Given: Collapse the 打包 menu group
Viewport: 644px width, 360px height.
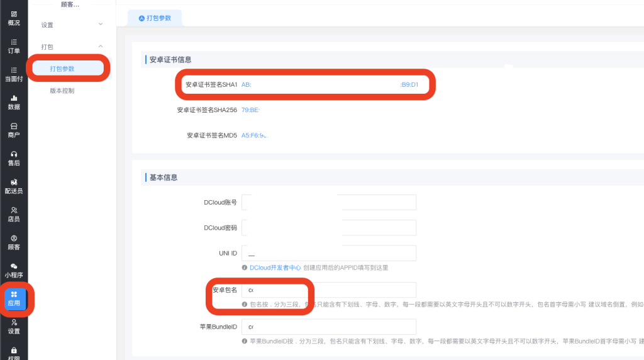Looking at the screenshot, I should click(x=101, y=47).
